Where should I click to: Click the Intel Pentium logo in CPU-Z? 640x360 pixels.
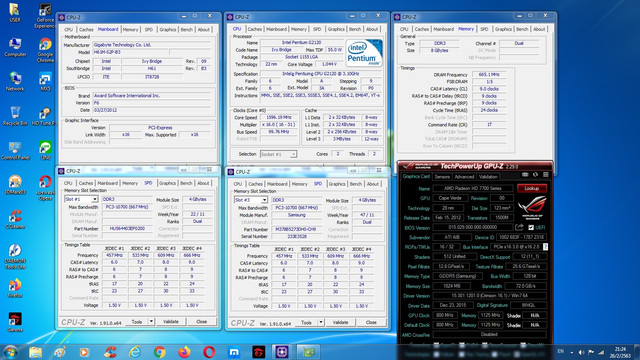[364, 53]
